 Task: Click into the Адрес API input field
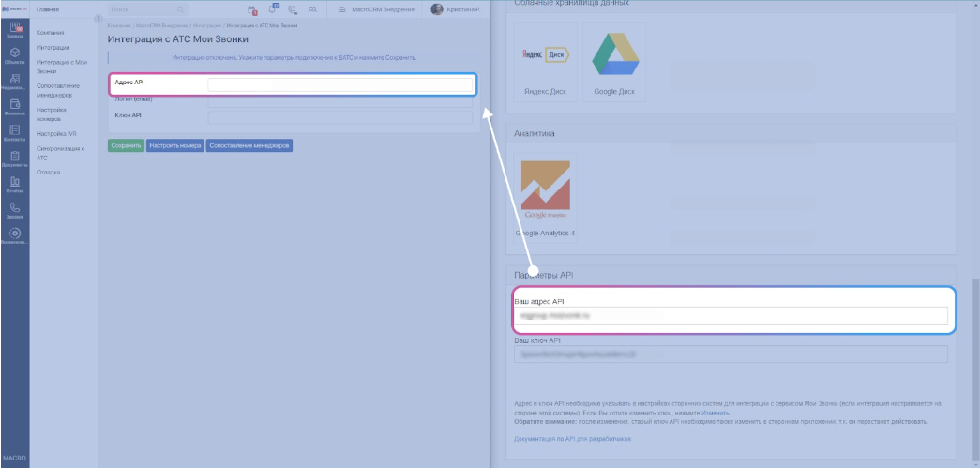point(339,85)
